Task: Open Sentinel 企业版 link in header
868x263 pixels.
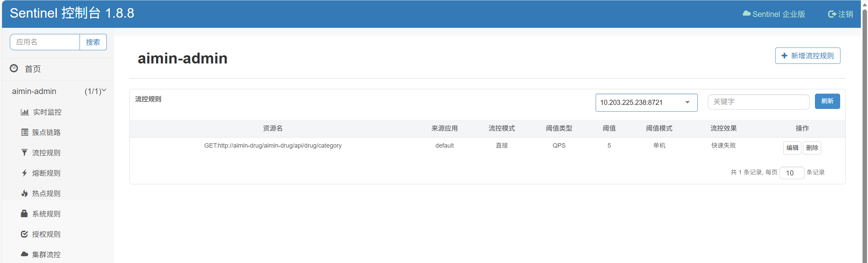Action: [774, 14]
